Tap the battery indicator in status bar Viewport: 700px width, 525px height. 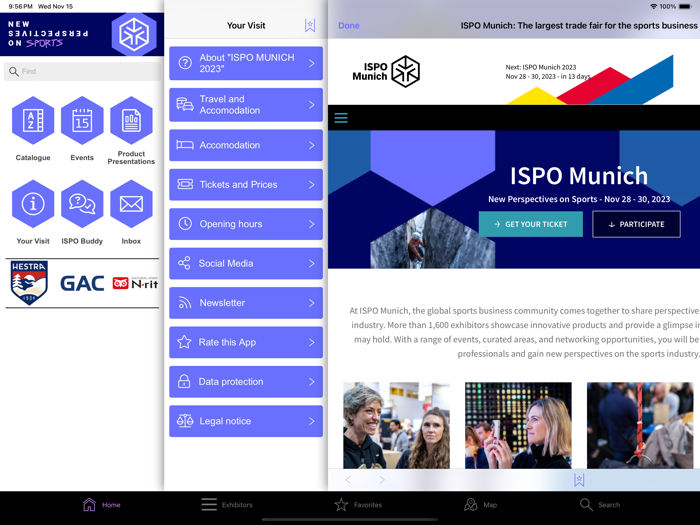click(x=685, y=6)
